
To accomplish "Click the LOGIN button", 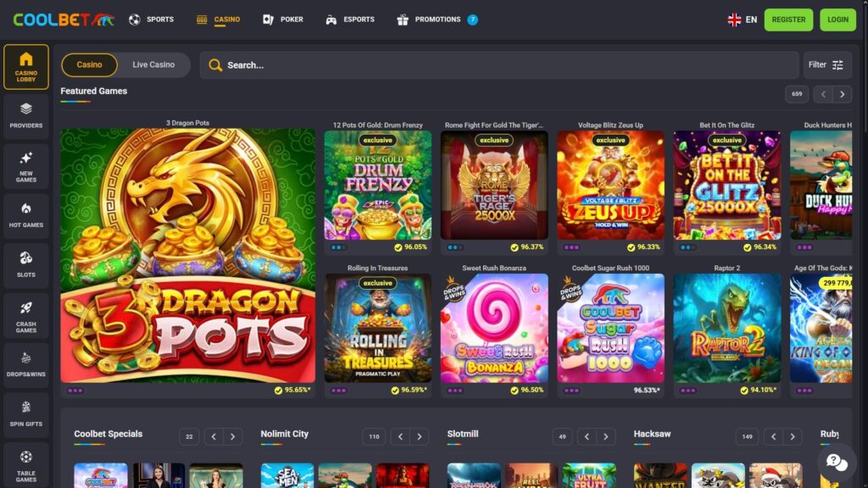I will tap(837, 19).
